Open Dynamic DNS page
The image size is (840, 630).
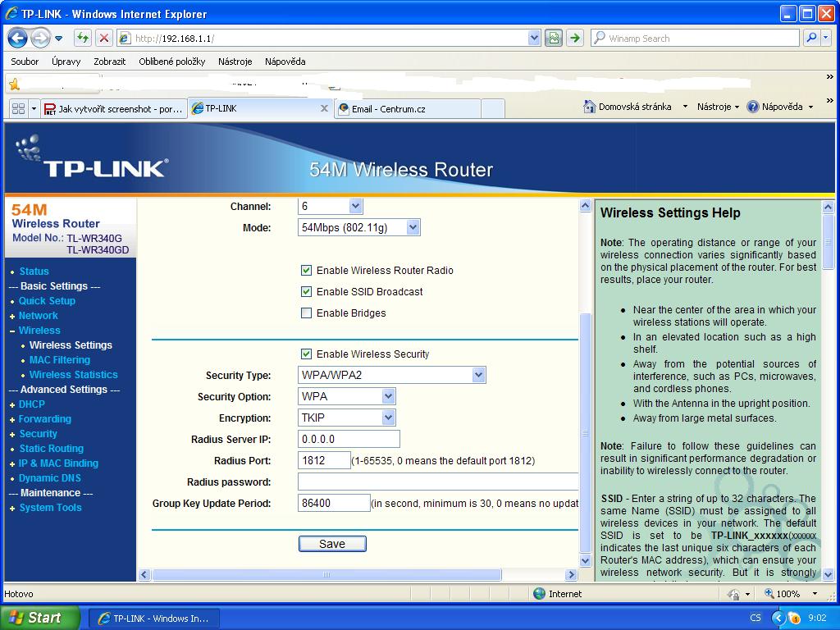[x=50, y=478]
